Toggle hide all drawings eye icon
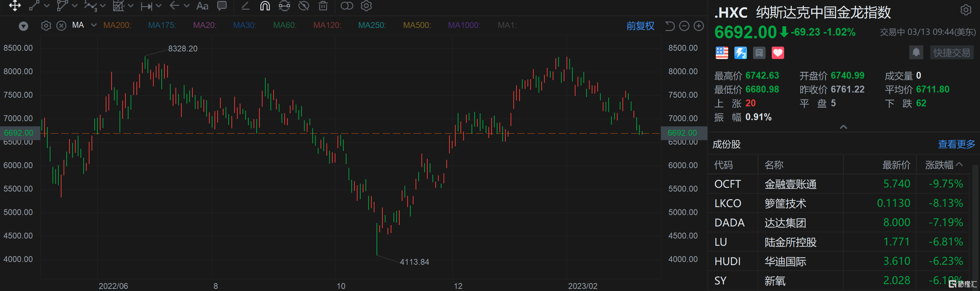Image resolution: width=980 pixels, height=291 pixels. (304, 6)
